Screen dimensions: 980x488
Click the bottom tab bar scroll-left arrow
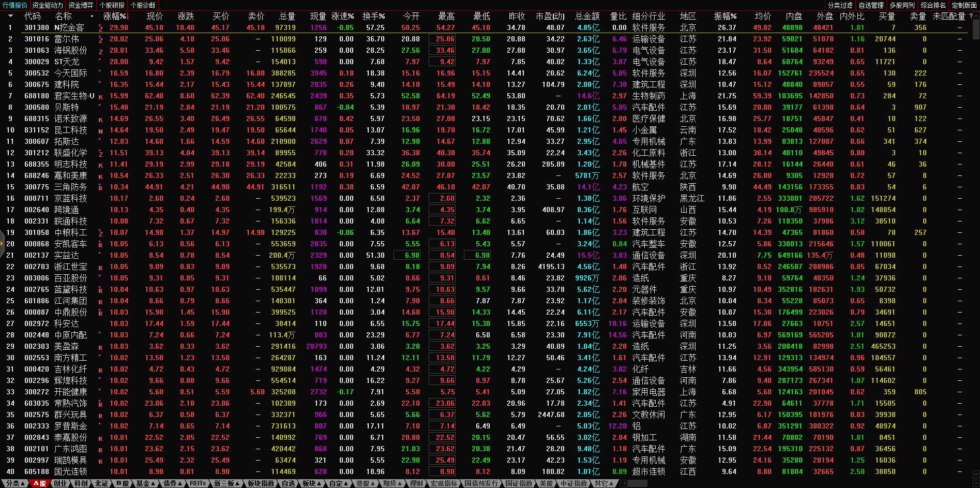click(624, 483)
